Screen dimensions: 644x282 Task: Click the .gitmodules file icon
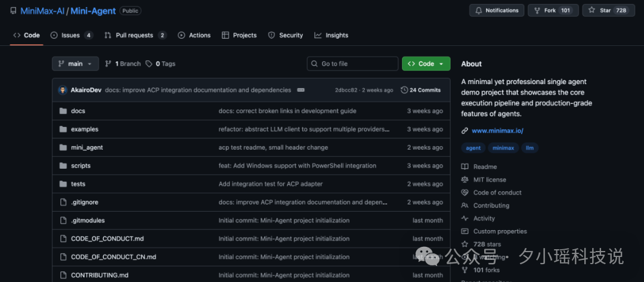coord(63,221)
